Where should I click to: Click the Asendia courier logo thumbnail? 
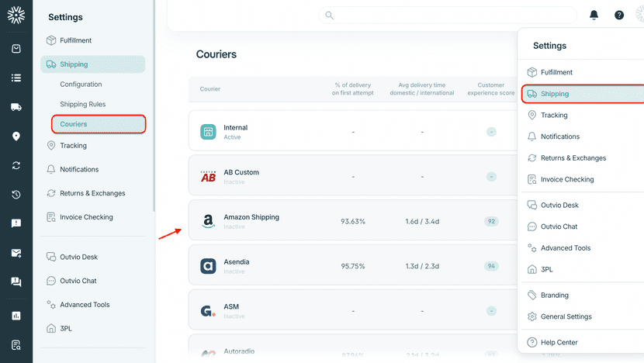tap(208, 266)
